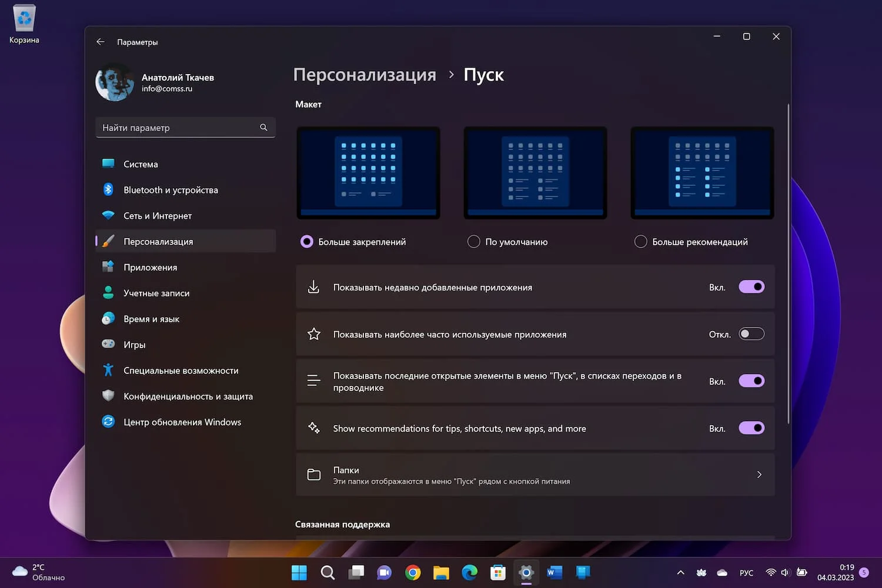Turn off recently added apps toggle
Viewport: 882px width, 588px height.
[x=751, y=287]
